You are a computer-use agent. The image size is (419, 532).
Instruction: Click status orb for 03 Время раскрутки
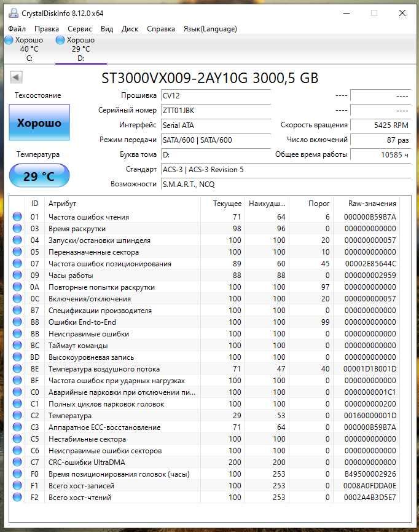(17, 228)
